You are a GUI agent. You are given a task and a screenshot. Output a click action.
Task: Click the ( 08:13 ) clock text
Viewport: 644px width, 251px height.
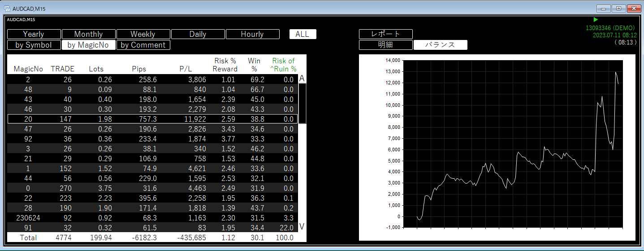pos(626,42)
